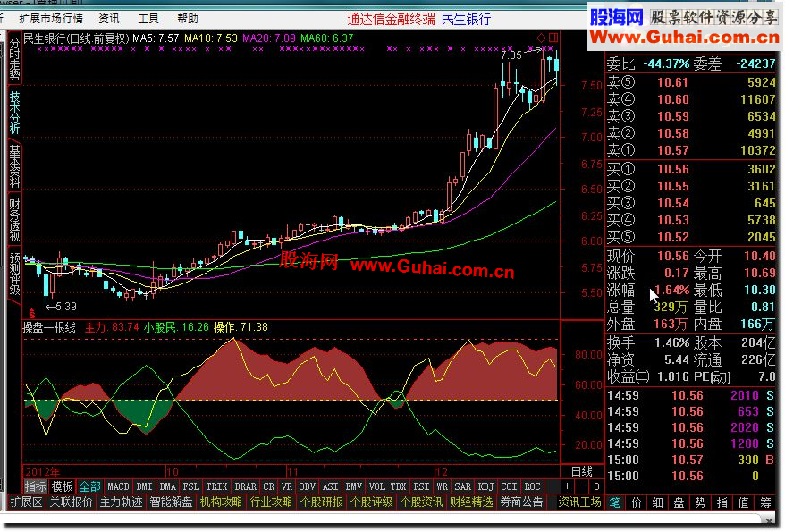
Task: Pick the DMA indicator tab
Action: [x=168, y=486]
